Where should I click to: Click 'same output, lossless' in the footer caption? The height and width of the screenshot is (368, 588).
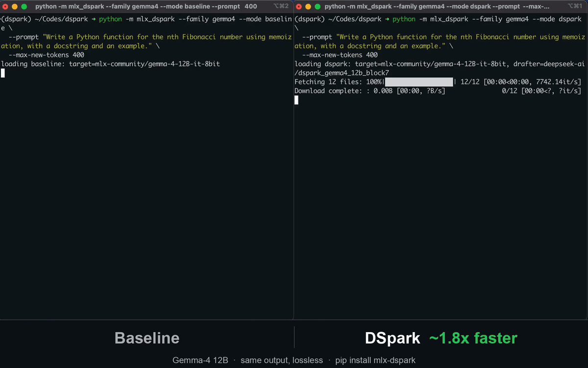[282, 360]
